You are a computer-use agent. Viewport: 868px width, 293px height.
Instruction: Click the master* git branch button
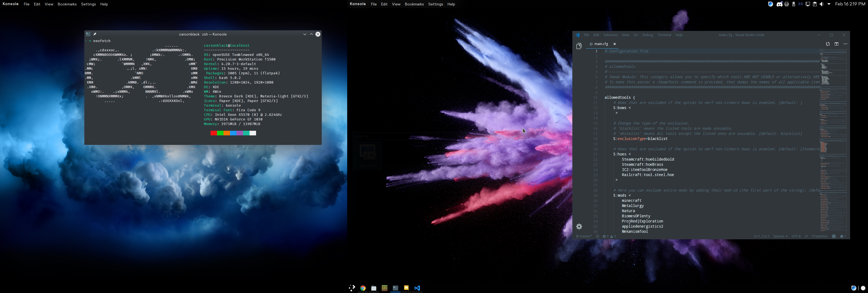pyautogui.click(x=584, y=236)
